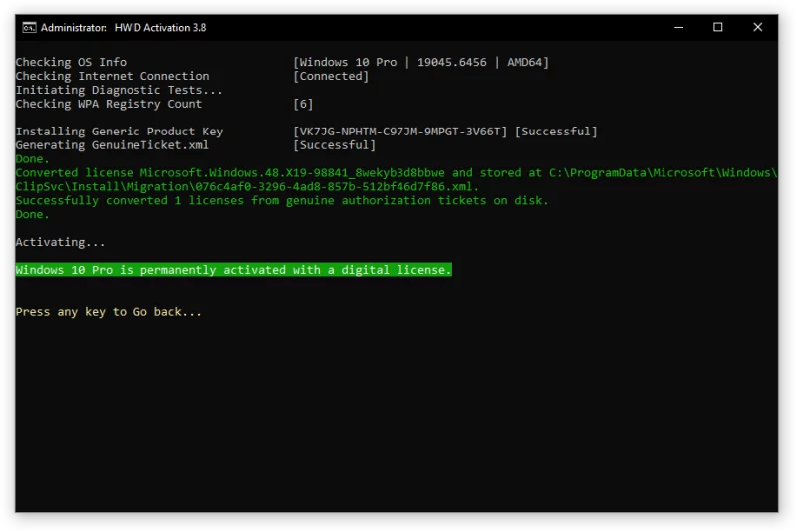Click the highlighted 'permanently activated' message

233,270
